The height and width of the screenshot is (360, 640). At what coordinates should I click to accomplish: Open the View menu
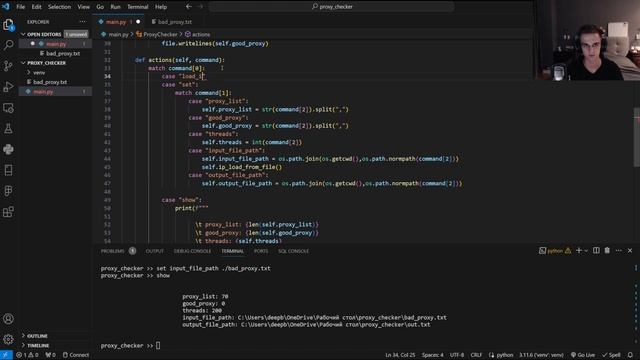tap(84, 7)
